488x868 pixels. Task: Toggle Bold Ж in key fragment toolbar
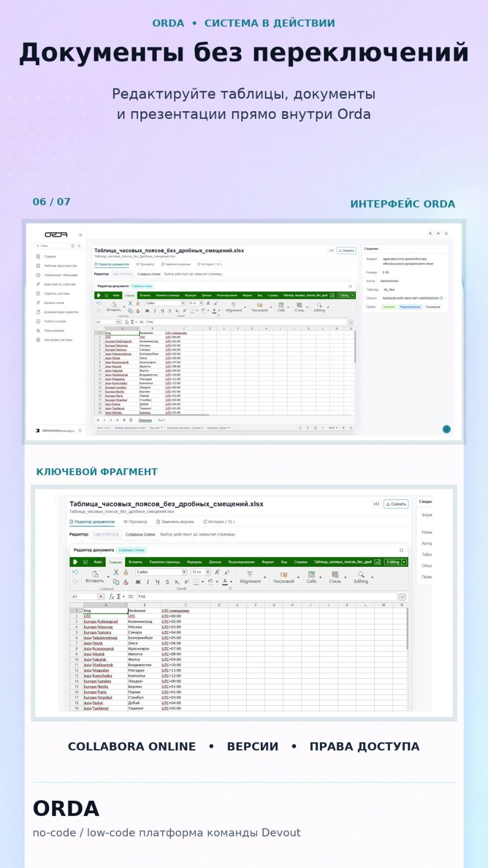pyautogui.click(x=138, y=582)
